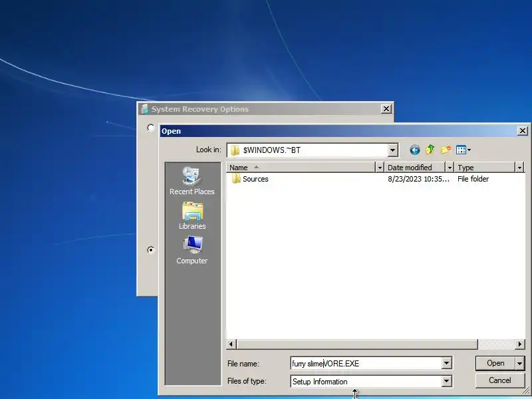Click the horizontal scrollbar thumb
Screen dimensions: 532x399
click(x=357, y=344)
